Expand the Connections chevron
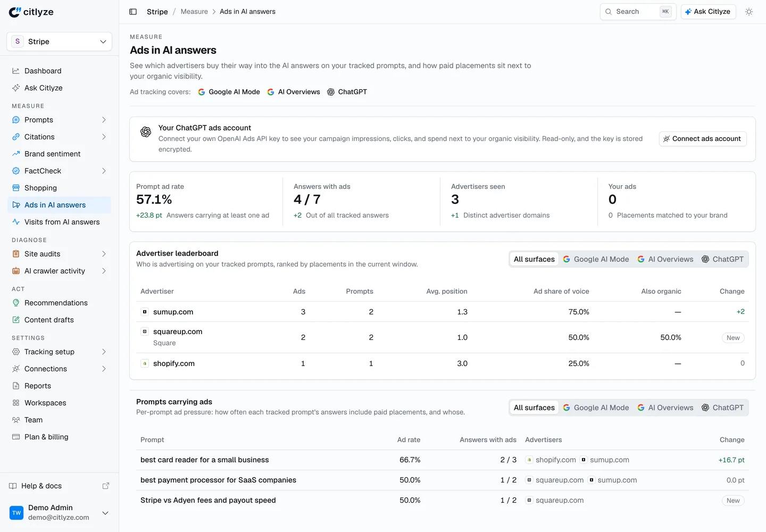The height and width of the screenshot is (532, 766). tap(104, 369)
